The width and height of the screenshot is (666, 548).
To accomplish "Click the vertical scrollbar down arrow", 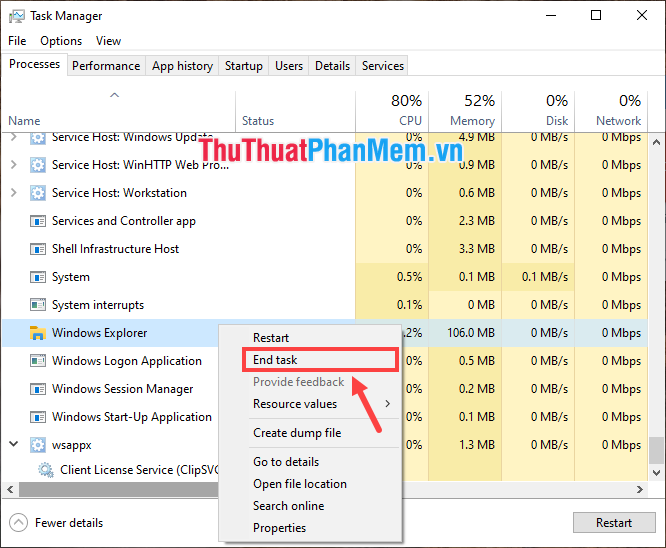I will pos(656,472).
